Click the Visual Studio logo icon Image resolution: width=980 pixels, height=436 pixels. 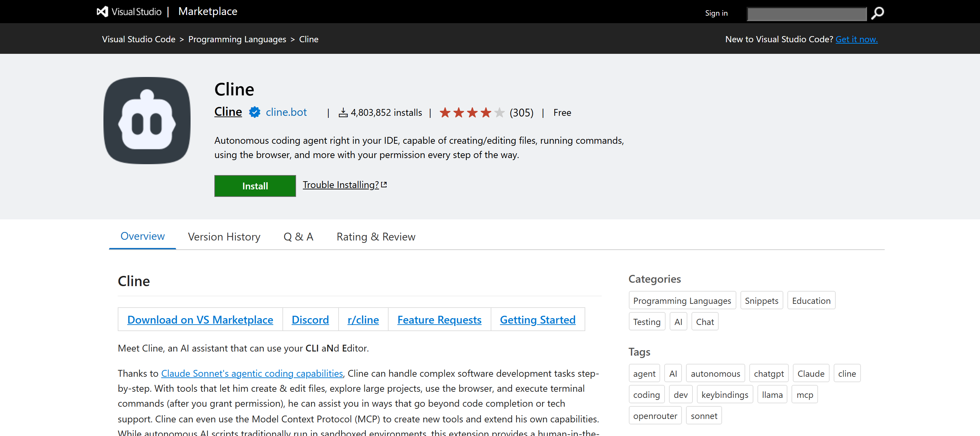click(x=102, y=12)
